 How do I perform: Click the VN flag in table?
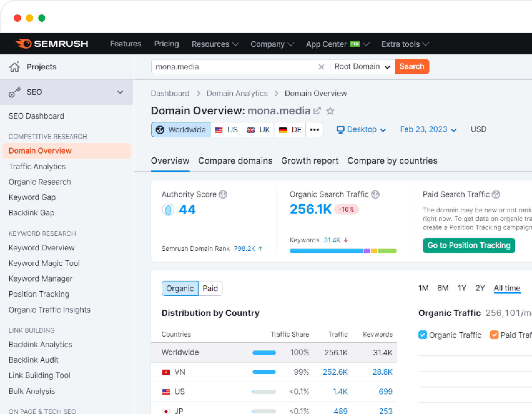point(166,372)
